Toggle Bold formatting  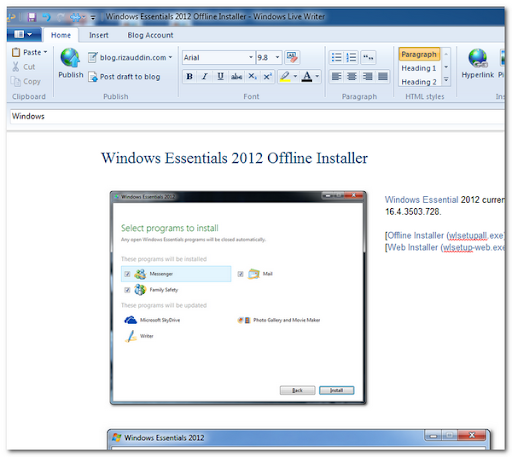(189, 77)
